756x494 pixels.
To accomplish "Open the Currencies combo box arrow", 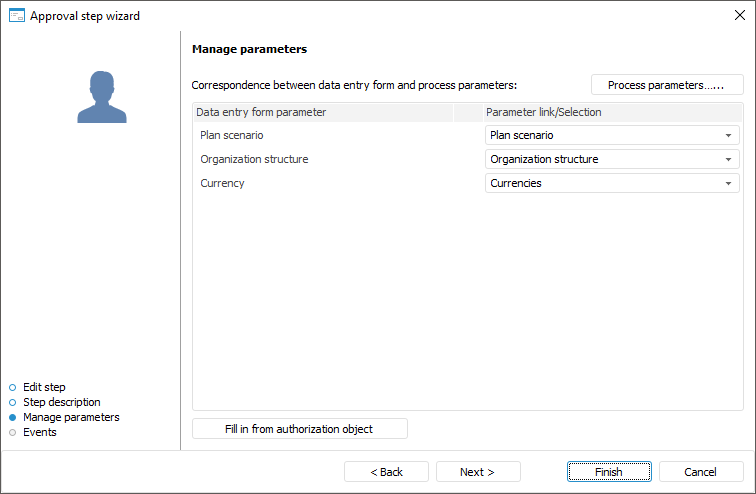I will (x=729, y=183).
